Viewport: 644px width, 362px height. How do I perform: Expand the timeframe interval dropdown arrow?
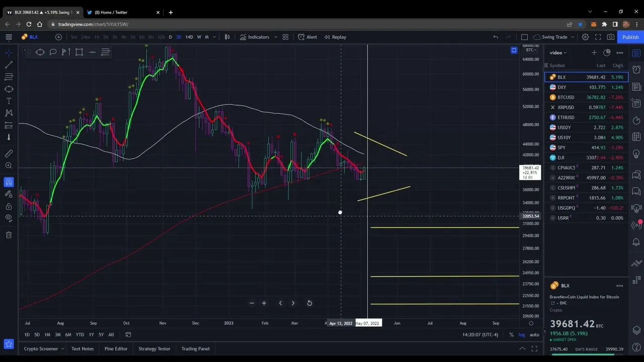point(214,37)
